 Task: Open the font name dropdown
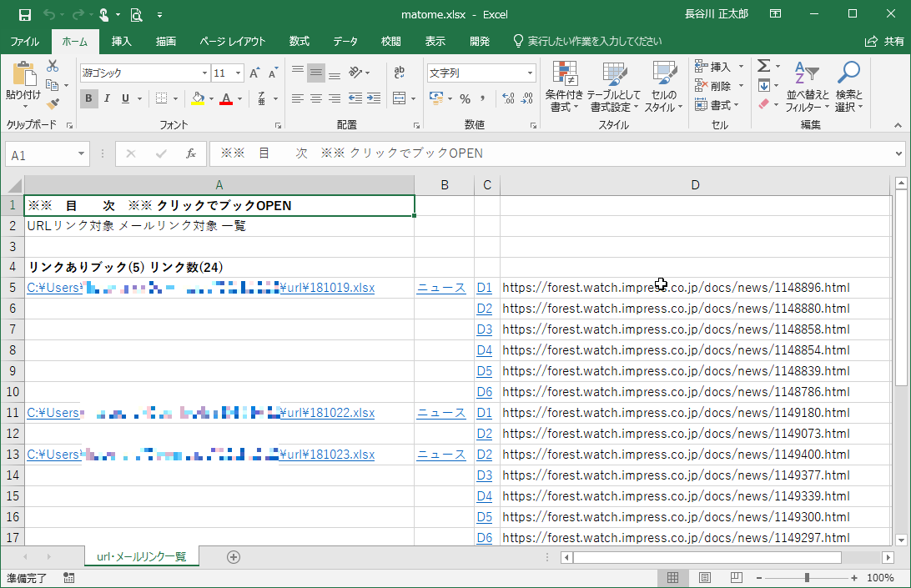pyautogui.click(x=203, y=73)
